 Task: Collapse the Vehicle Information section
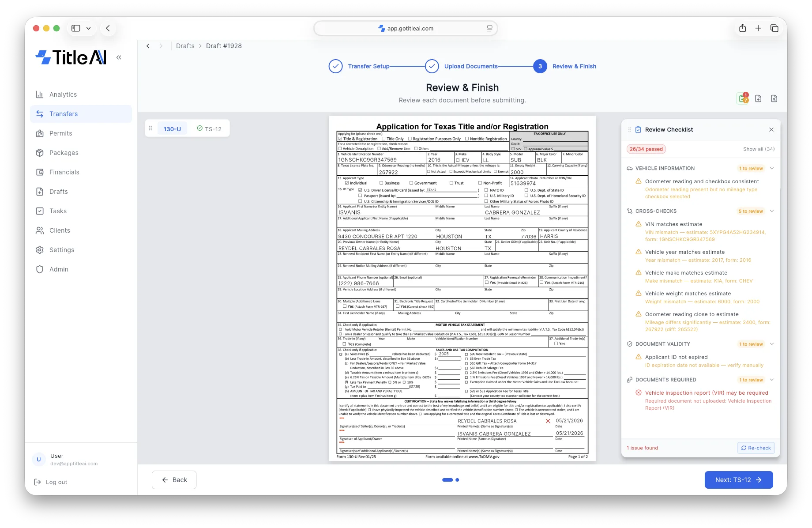772,168
